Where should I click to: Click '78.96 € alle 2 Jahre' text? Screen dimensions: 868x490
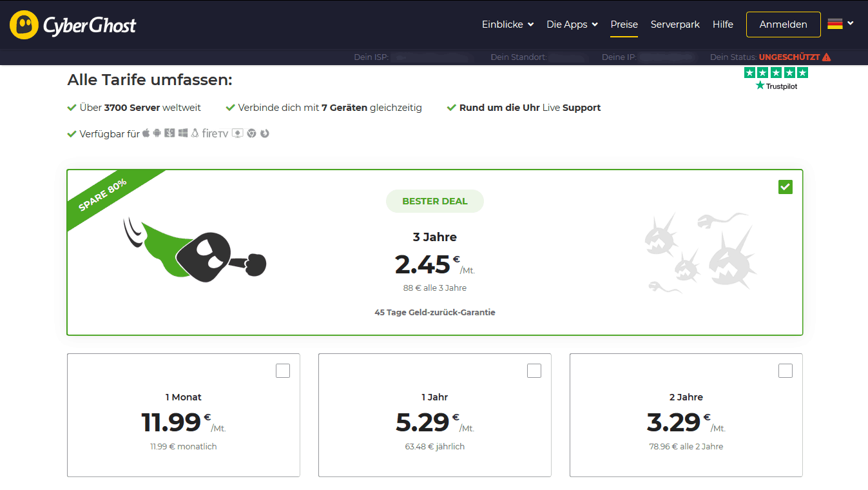click(x=686, y=446)
